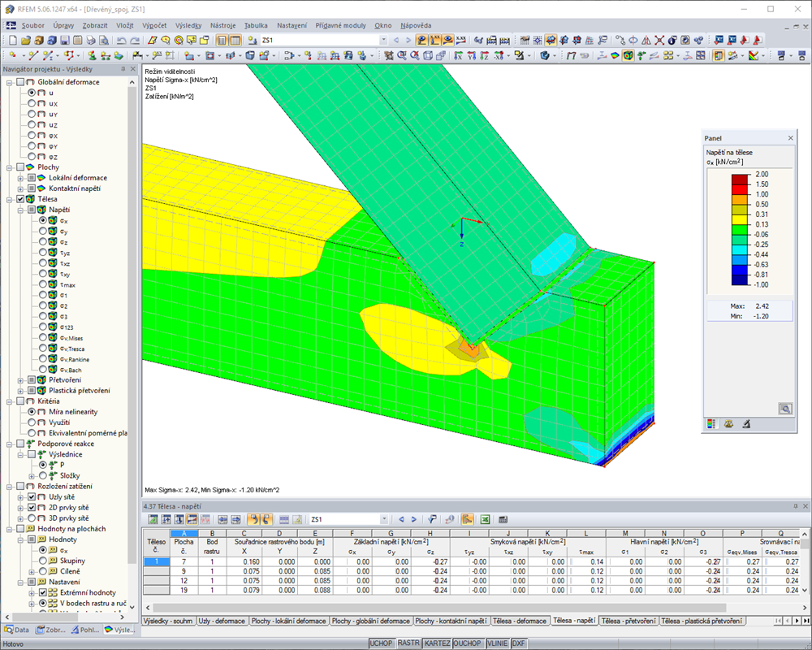
Task: Click the New file icon
Action: pyautogui.click(x=12, y=40)
